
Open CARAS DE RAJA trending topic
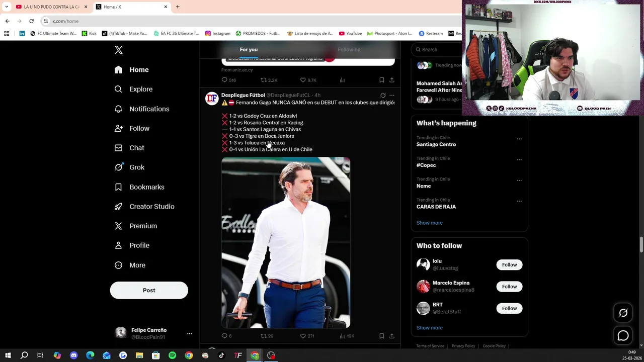coord(436,207)
